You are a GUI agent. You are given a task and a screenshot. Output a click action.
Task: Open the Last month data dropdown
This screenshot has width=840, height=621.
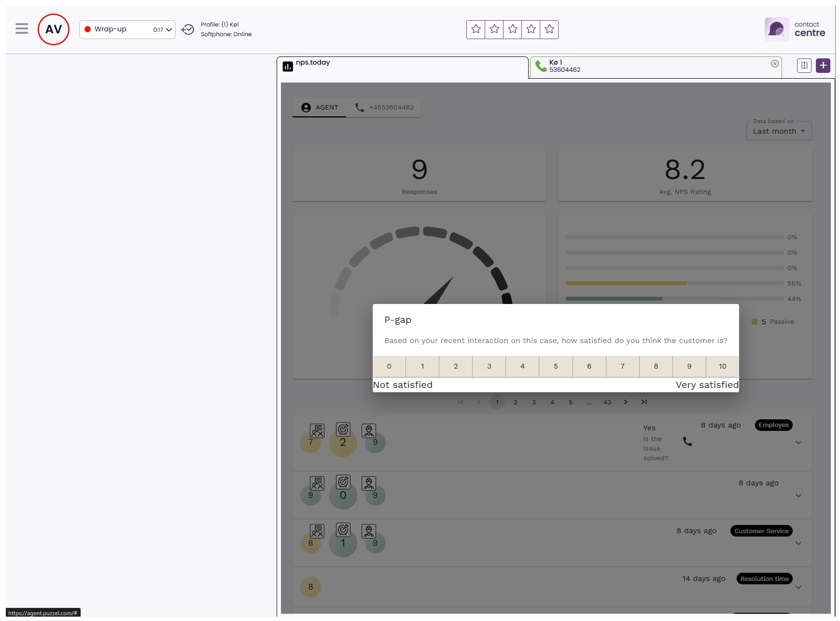coord(778,131)
